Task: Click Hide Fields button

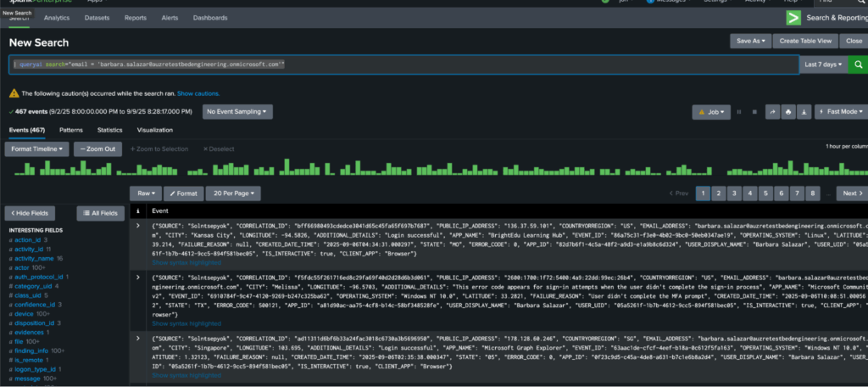Action: tap(30, 213)
